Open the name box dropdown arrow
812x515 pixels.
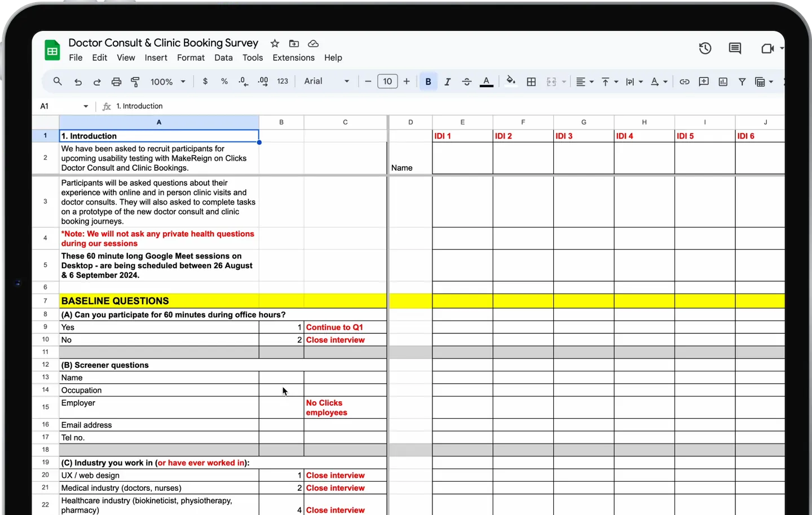(x=86, y=106)
